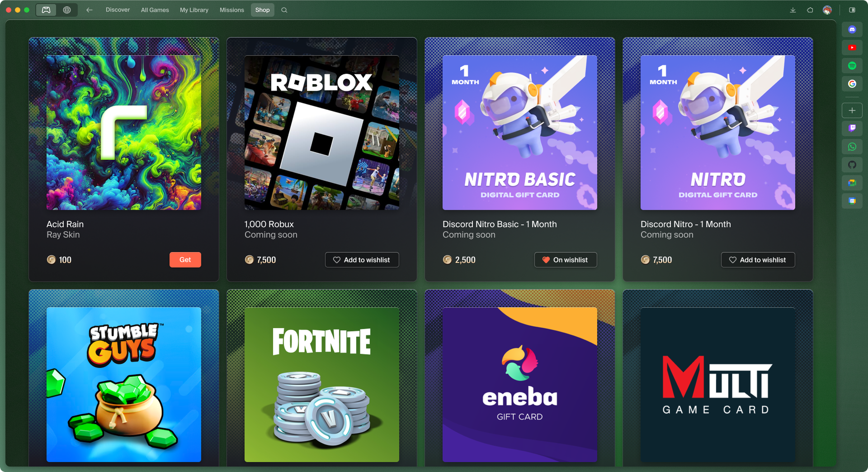Open the Fortnite V-Bucks card image
The width and height of the screenshot is (868, 472).
(322, 385)
